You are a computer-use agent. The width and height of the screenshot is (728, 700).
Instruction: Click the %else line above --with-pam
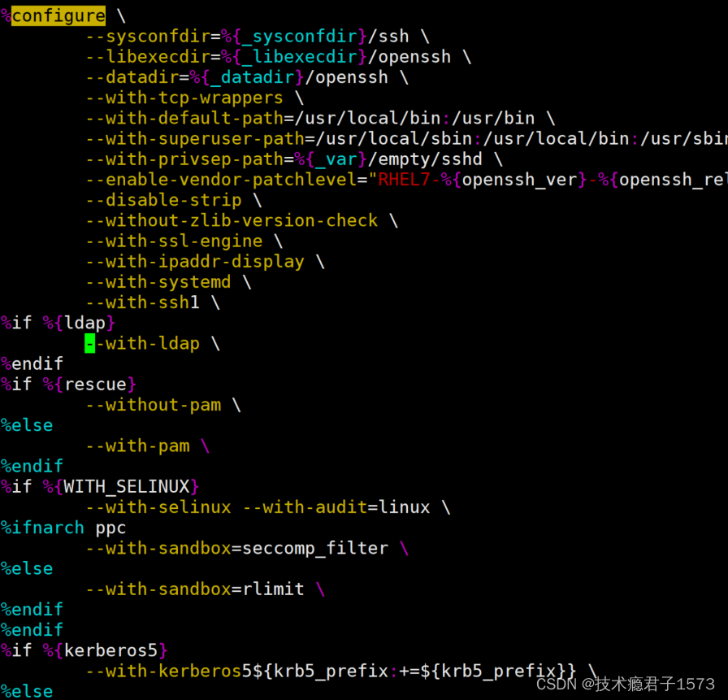(27, 424)
